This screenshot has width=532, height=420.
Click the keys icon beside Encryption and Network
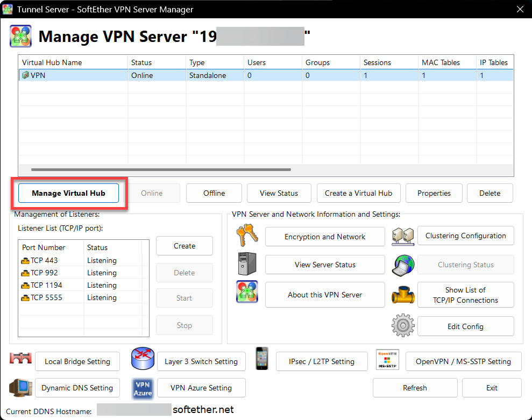(247, 235)
